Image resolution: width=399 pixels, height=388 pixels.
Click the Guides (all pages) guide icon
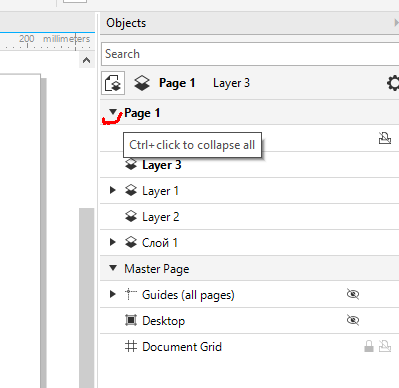pos(131,294)
